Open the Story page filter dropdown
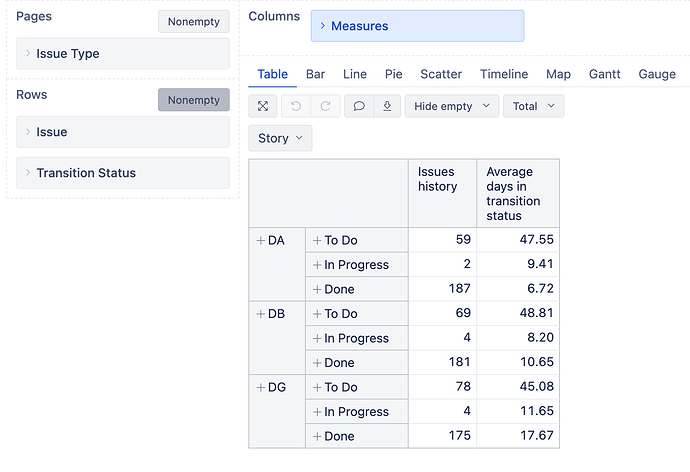690x472 pixels. click(280, 138)
